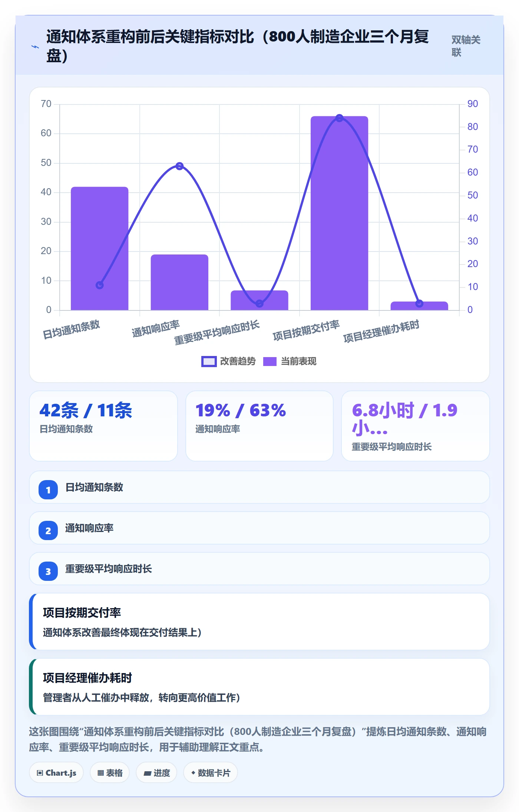Viewport: 519px width, 812px height.
Task: Click the 管理者从人工催办中释放 description text
Action: 141,698
